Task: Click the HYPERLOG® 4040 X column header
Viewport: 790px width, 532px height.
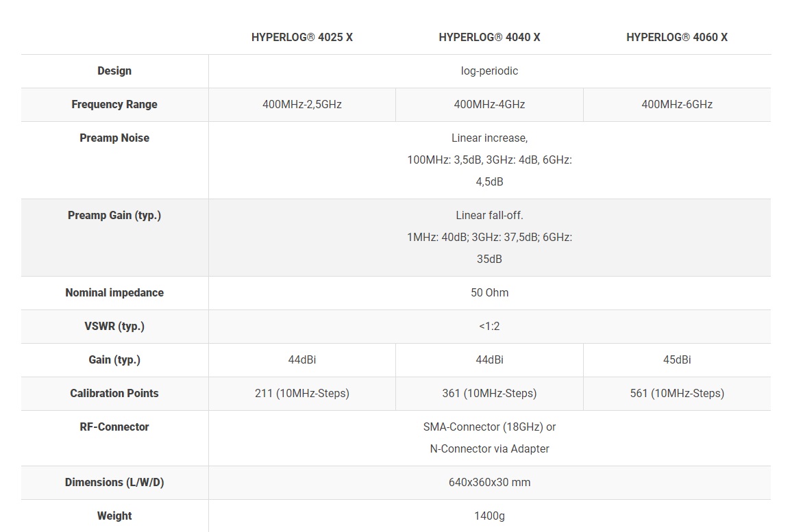Action: pos(489,37)
